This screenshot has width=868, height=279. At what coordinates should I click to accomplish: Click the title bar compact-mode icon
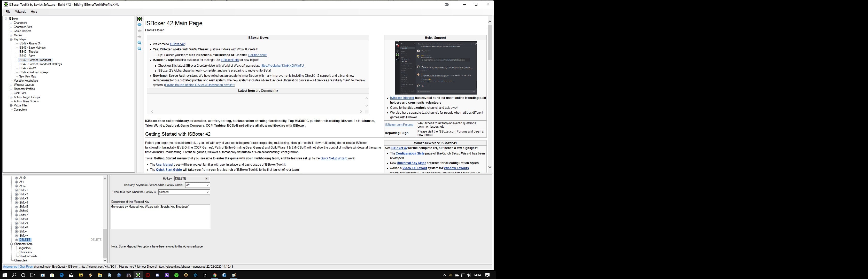(447, 5)
